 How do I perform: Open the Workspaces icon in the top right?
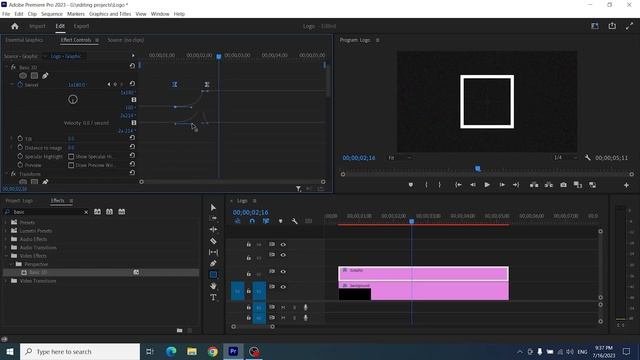[x=595, y=26]
